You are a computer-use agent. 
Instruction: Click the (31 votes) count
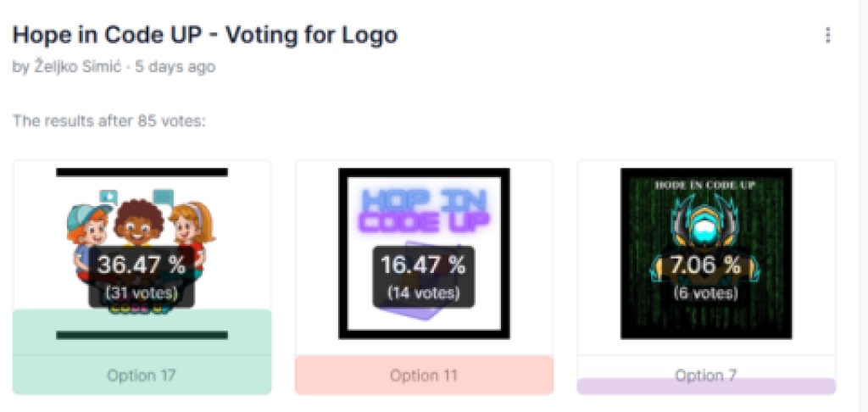tap(141, 293)
